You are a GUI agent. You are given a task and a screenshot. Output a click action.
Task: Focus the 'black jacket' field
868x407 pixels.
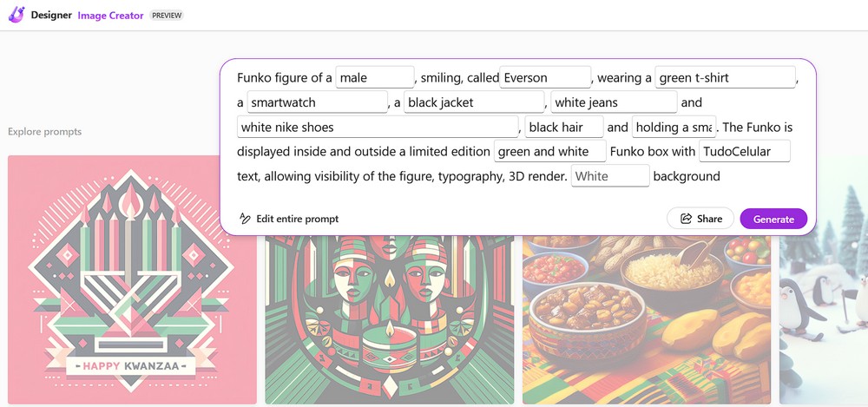[474, 102]
